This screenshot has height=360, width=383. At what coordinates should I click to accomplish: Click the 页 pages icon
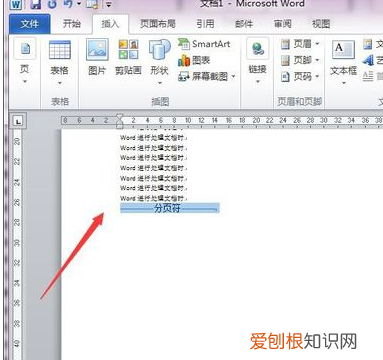[x=25, y=50]
